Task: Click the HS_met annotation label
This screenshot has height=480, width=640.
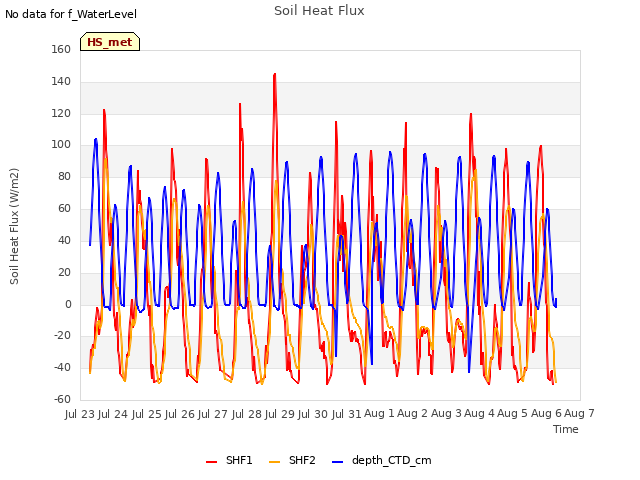Action: (110, 42)
